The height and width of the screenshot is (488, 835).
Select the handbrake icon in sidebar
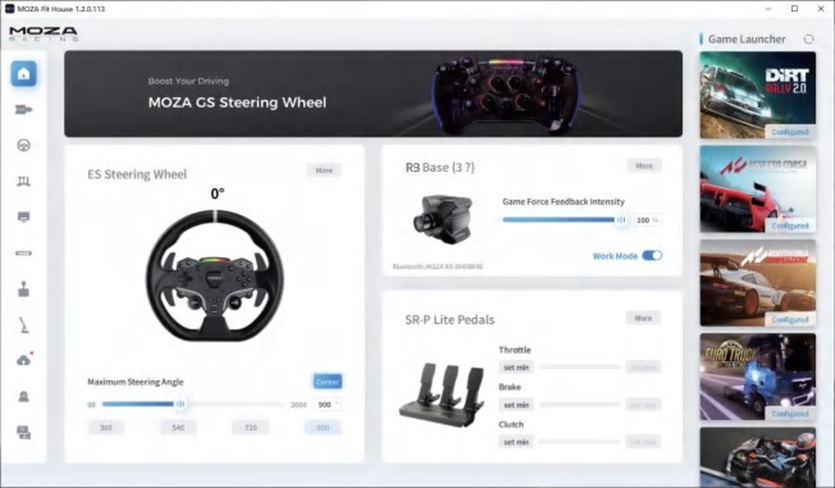coord(24,324)
